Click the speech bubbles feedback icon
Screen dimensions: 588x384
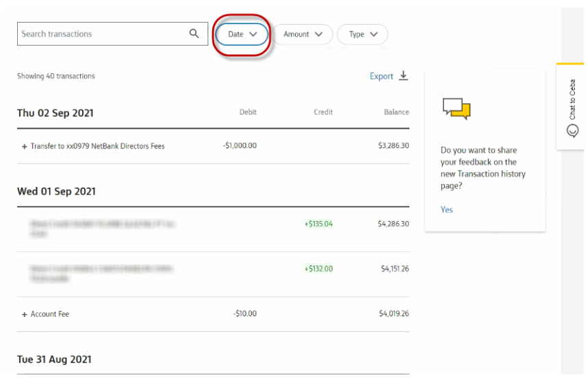(457, 108)
